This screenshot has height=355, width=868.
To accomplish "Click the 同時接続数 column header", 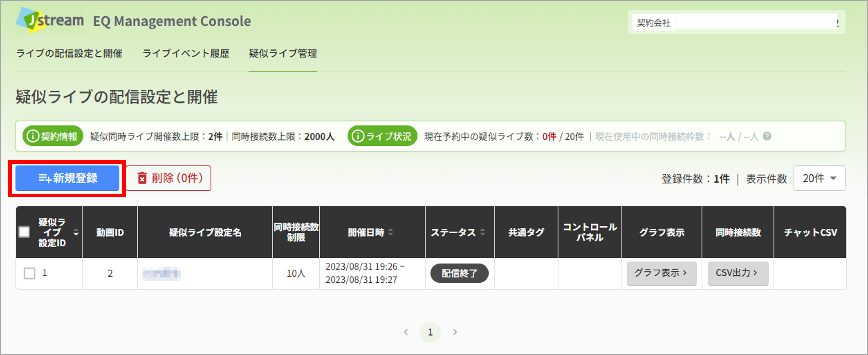I will pyautogui.click(x=738, y=232).
